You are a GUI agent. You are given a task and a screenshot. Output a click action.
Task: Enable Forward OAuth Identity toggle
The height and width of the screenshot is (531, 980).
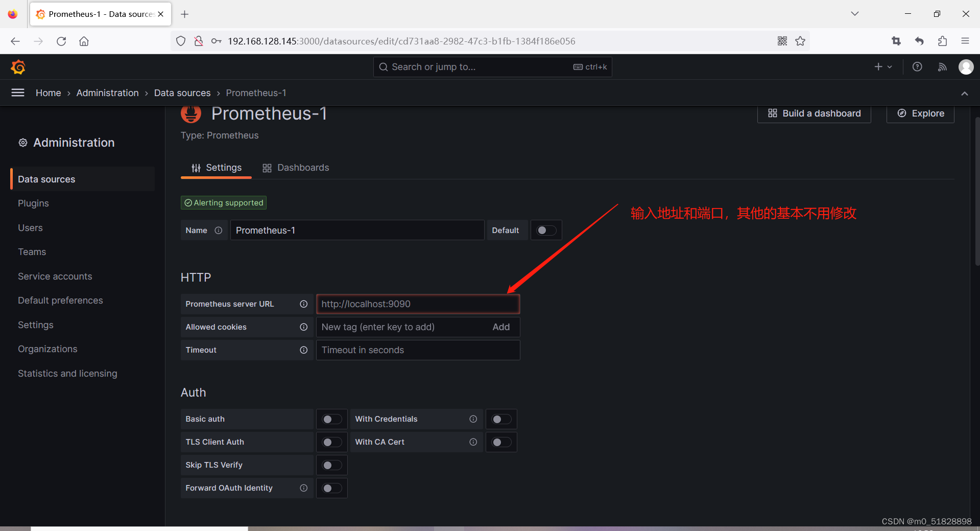pos(332,488)
